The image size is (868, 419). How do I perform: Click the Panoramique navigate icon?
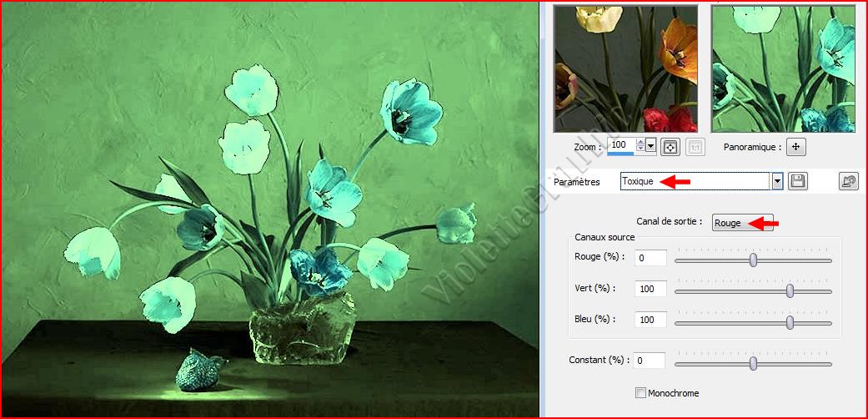pyautogui.click(x=796, y=147)
